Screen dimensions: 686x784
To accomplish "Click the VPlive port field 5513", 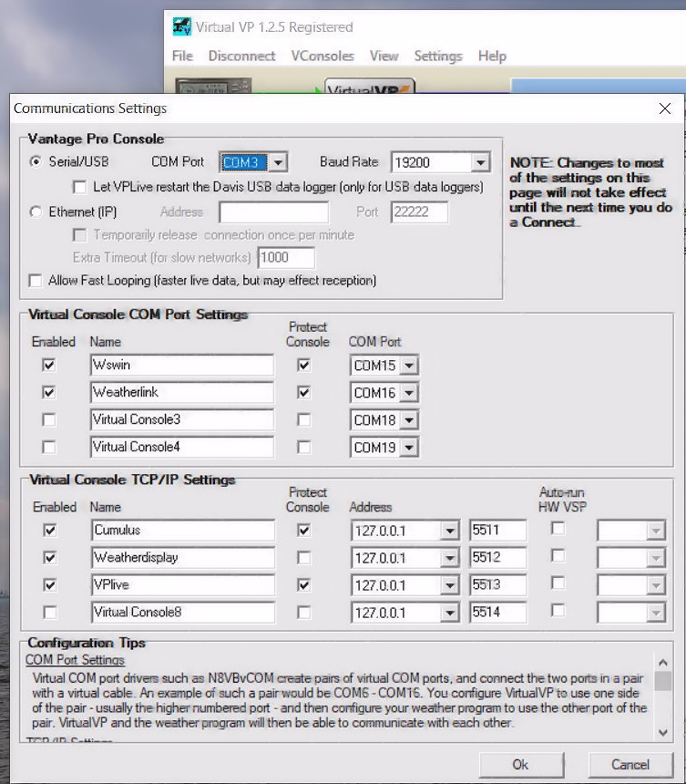I will coord(497,585).
